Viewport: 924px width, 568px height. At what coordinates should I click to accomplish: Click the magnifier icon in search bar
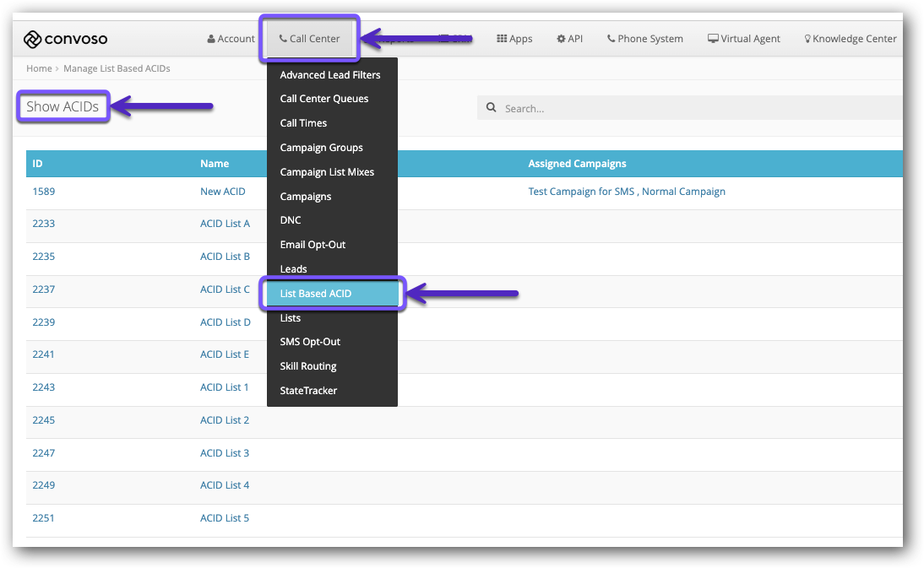[492, 108]
